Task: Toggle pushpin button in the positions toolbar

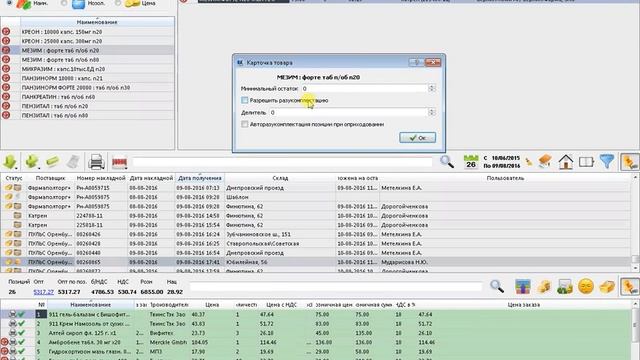Action: [x=629, y=286]
